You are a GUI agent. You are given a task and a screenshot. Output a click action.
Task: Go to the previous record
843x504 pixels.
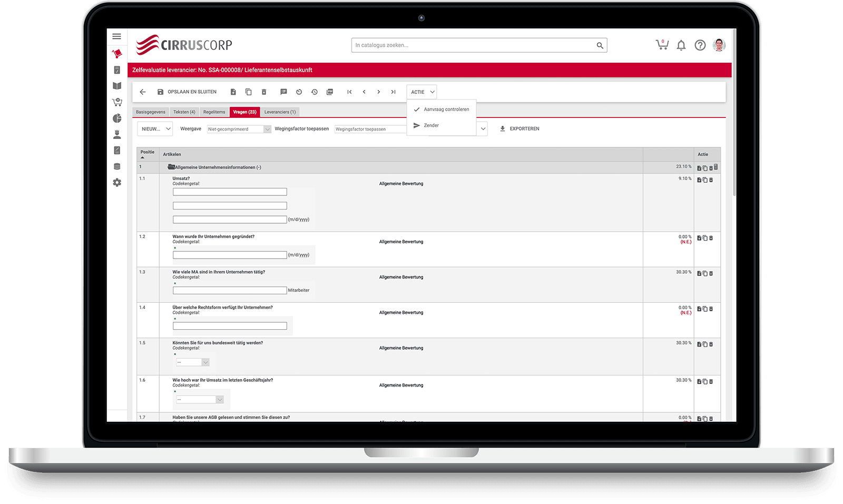coord(364,92)
